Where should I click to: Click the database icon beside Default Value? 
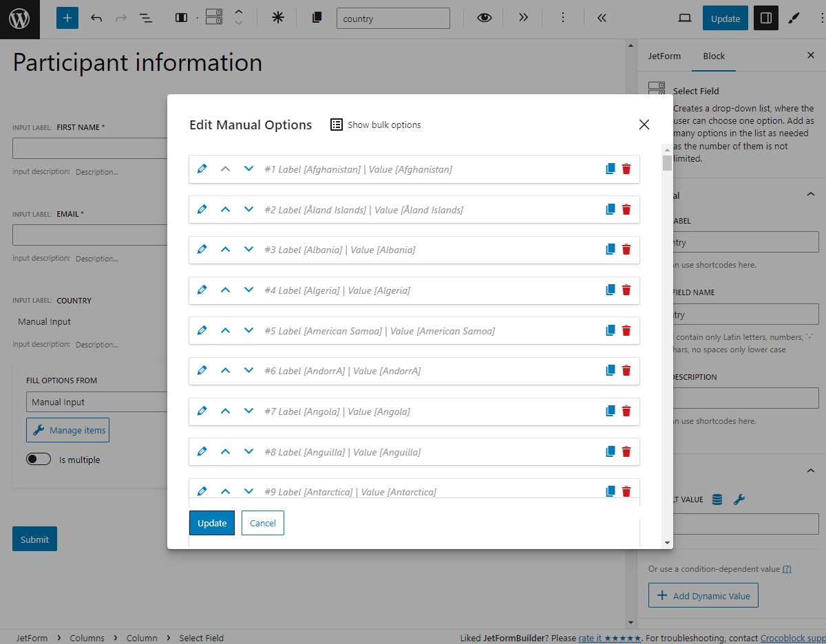pyautogui.click(x=717, y=499)
